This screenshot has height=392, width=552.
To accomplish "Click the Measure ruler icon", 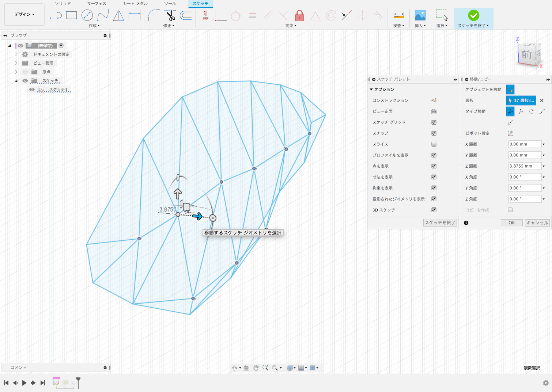I will (x=398, y=15).
